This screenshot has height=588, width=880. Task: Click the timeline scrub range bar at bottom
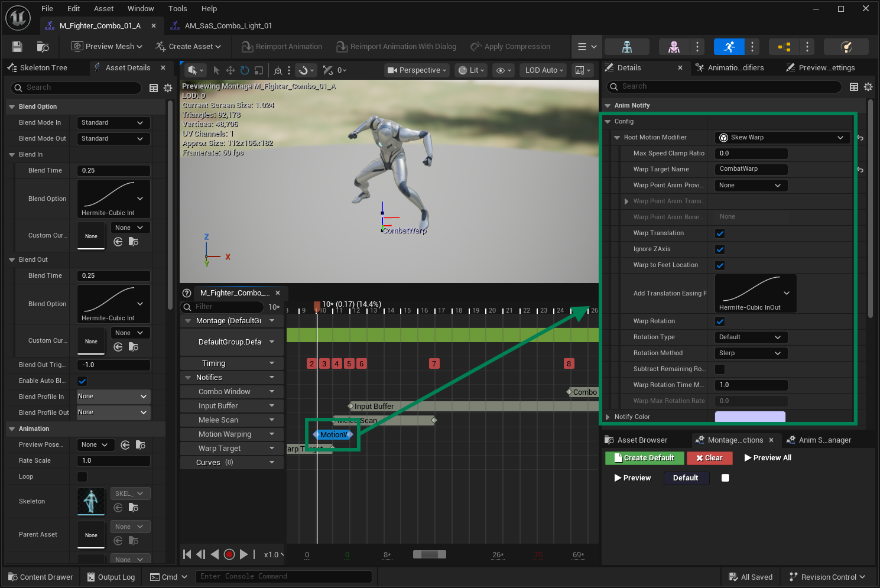point(430,554)
